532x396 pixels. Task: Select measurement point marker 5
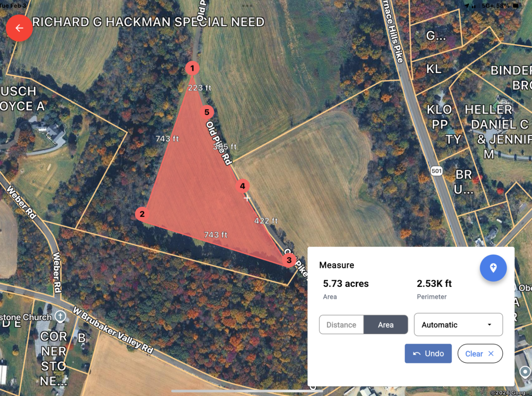click(x=207, y=112)
